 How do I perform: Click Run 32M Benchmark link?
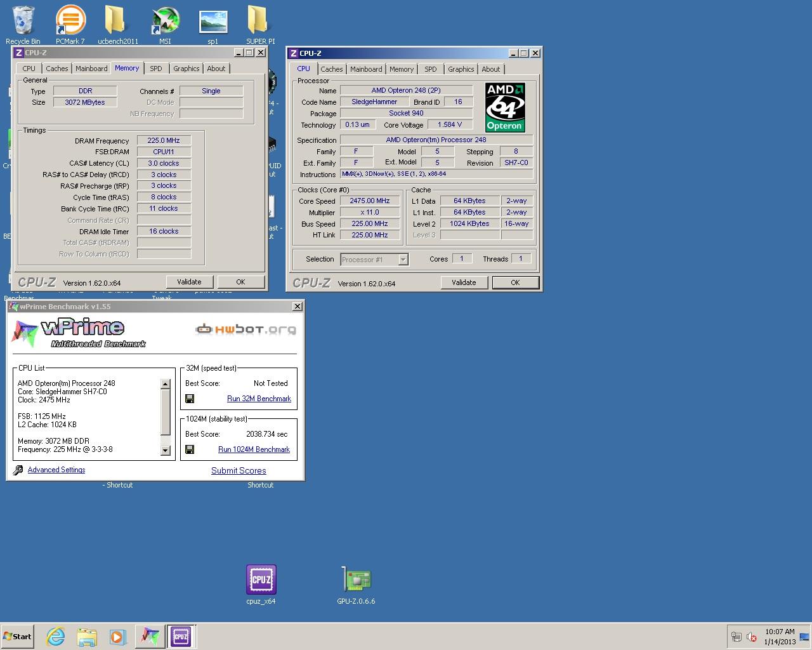(259, 399)
